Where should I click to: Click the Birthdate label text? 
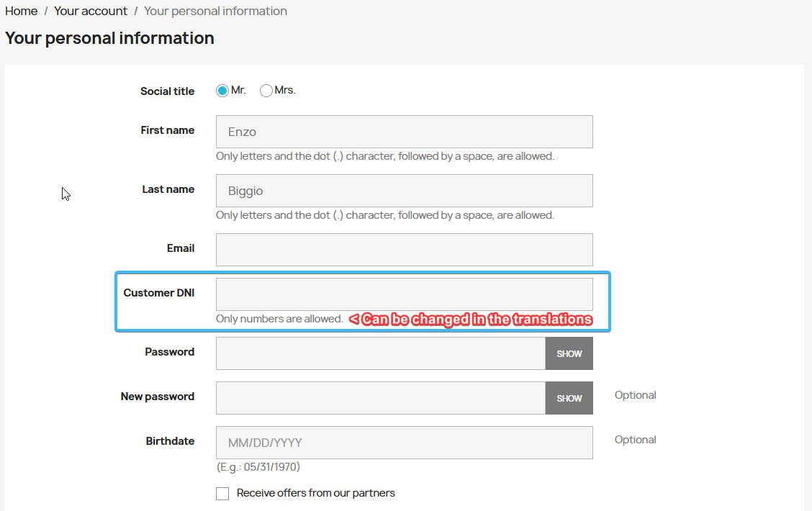click(x=170, y=441)
